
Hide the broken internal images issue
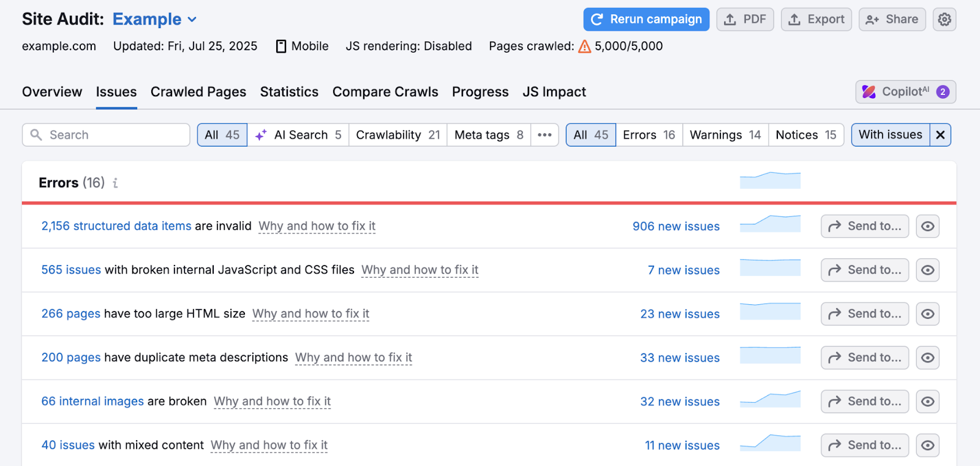[927, 402]
